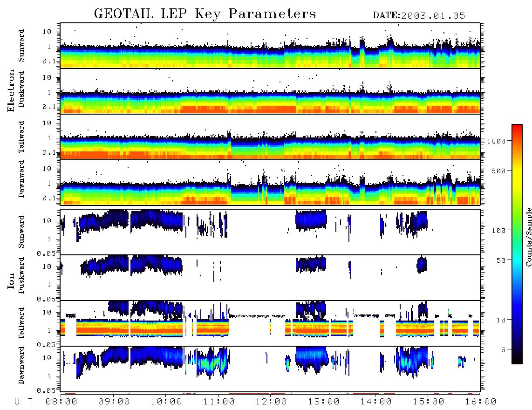Click inside the Ion Sunward spectrogram panel
Image resolution: width=532 pixels, height=410 pixels.
click(x=270, y=232)
